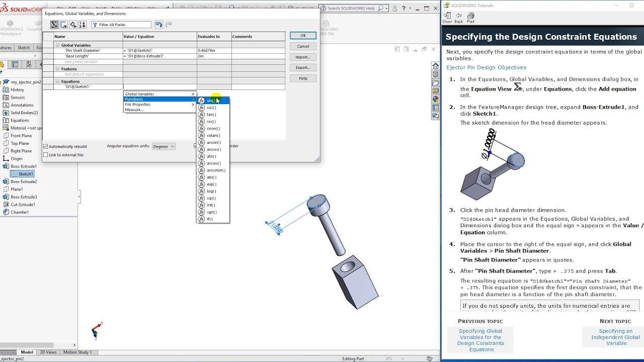Viewport: 644px width, 362px height.
Task: Go to next topic Independent Global Variable
Action: tap(616, 337)
